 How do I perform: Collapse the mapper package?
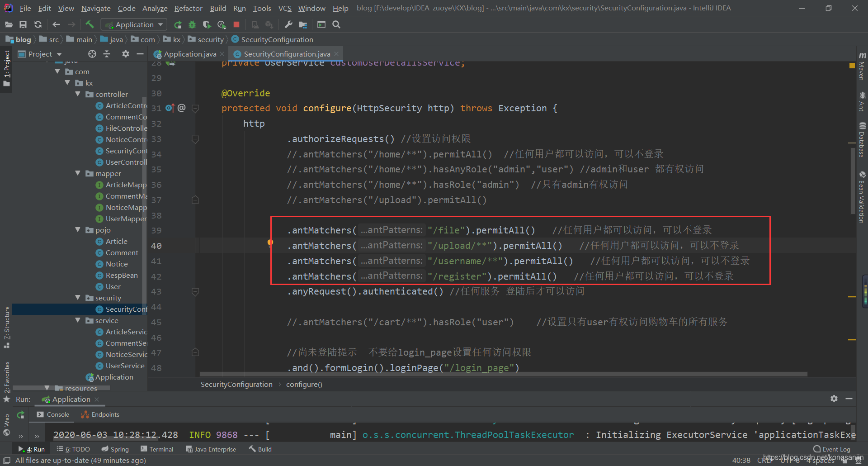tap(78, 173)
